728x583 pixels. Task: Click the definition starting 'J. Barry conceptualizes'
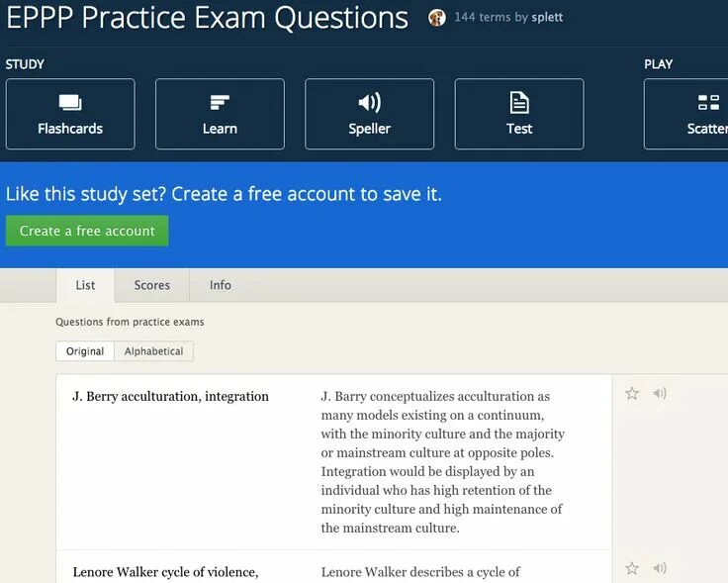(x=443, y=462)
